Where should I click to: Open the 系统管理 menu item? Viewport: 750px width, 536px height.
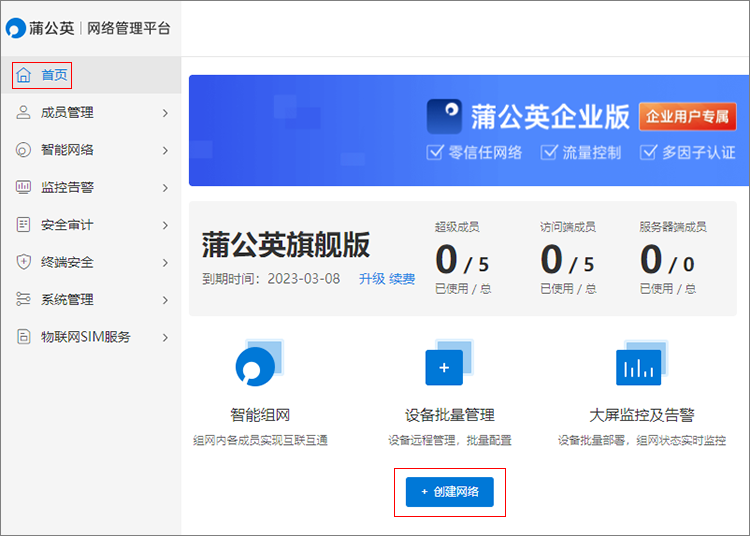click(x=91, y=299)
